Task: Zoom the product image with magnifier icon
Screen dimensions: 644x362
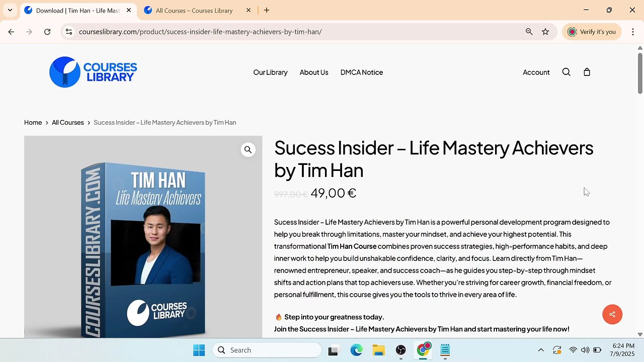Action: [248, 150]
